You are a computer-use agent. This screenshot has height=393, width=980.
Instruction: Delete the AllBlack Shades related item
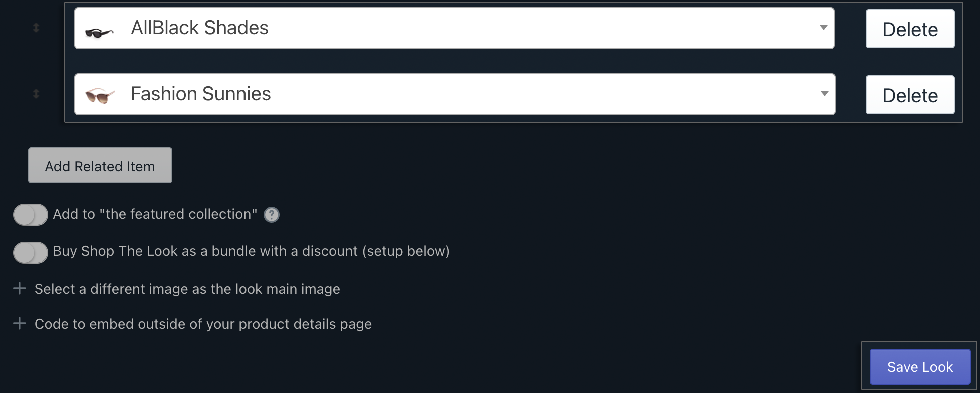point(910,29)
